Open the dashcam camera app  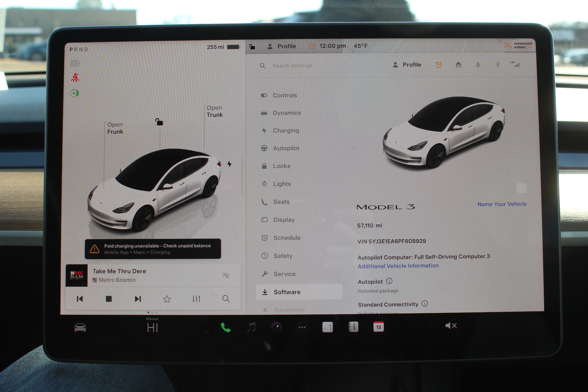pos(277,327)
